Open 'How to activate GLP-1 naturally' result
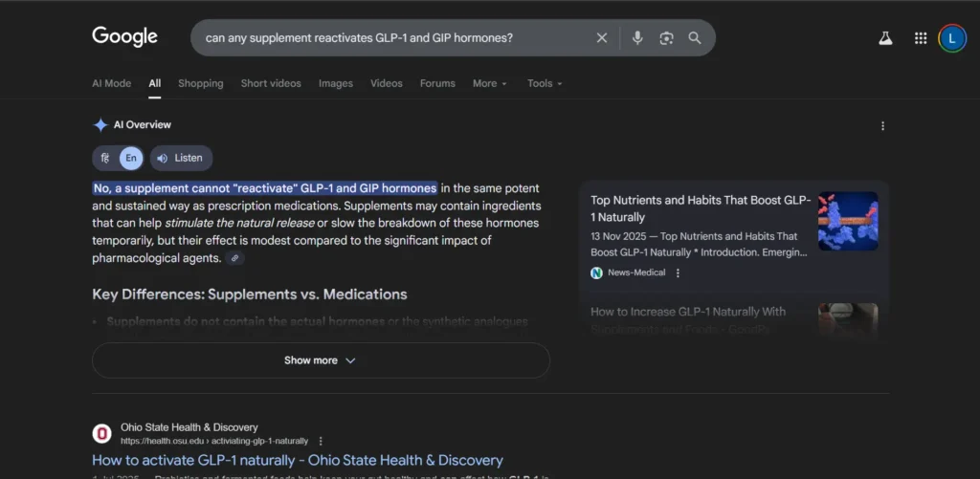The image size is (980, 479). click(x=298, y=460)
